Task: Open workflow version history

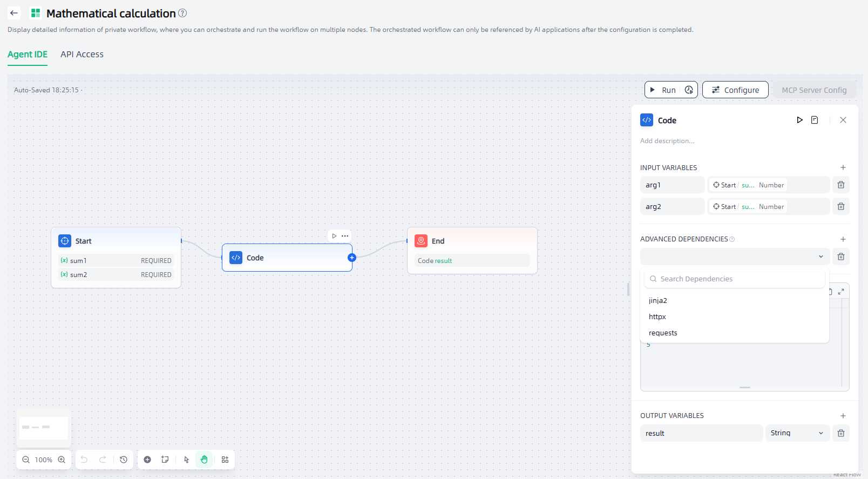Action: 124,460
